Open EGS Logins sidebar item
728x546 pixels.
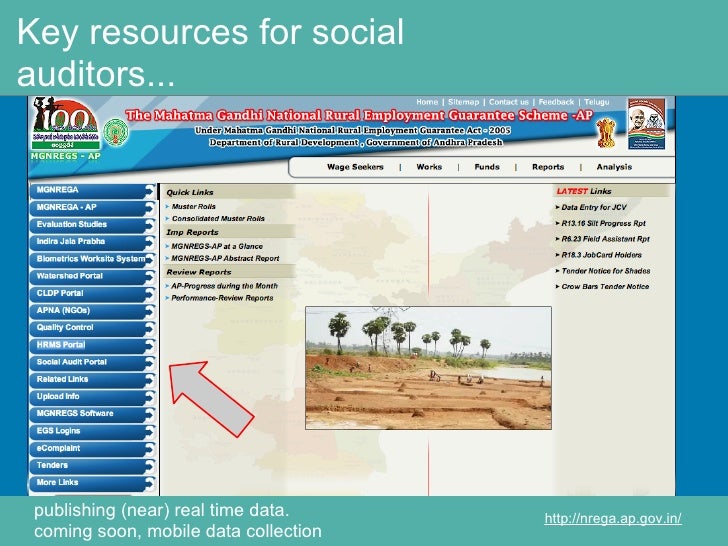pos(92,431)
